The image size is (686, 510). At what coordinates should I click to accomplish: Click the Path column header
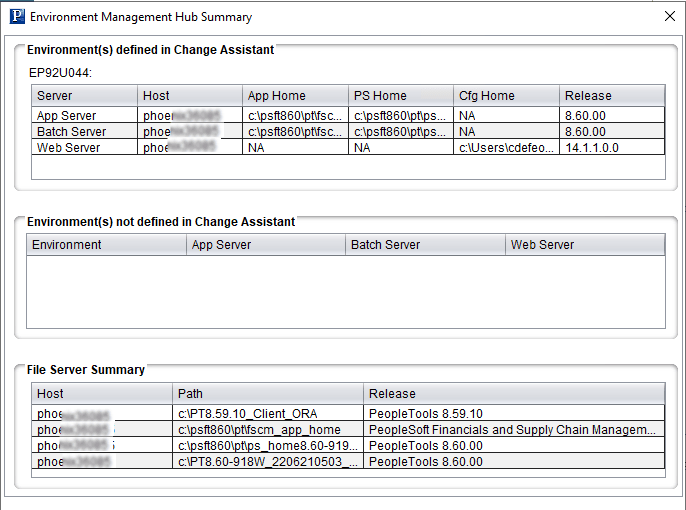click(268, 394)
